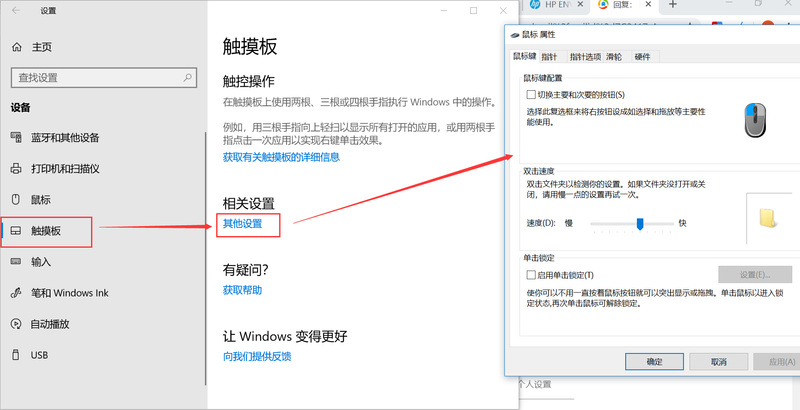The image size is (800, 410).
Task: Open the 笔和 Windows Ink icon
Action: coord(15,293)
